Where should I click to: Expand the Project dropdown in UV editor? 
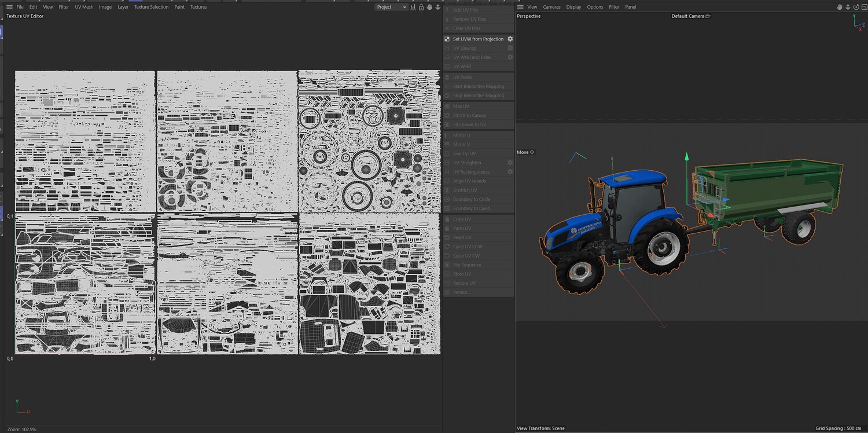point(391,7)
